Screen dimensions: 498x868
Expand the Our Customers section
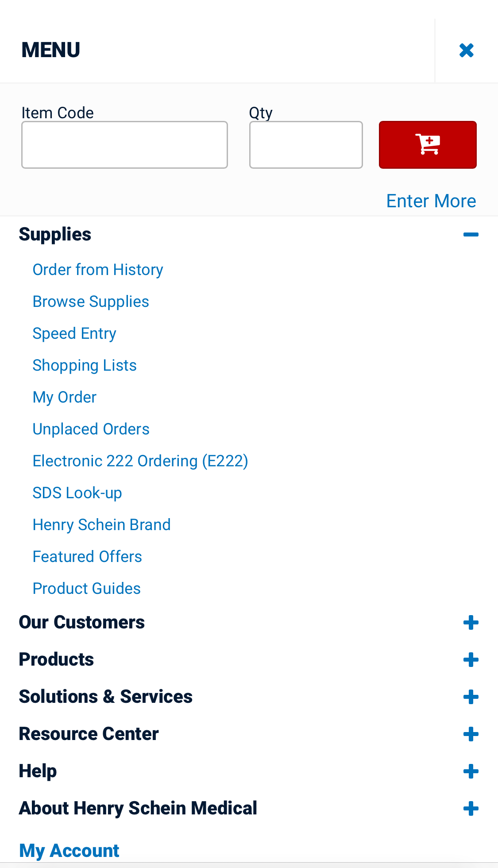click(471, 622)
